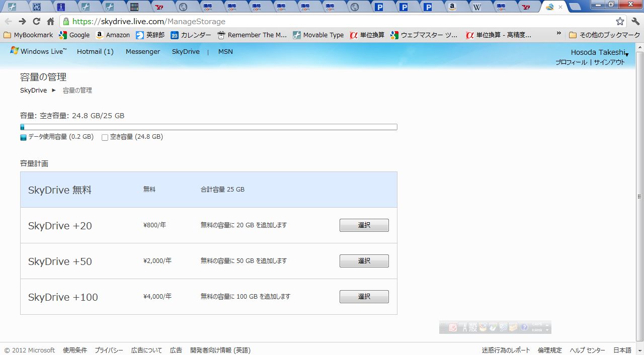Open the Remember The M... bookmark
Screen dimensions: 644x355
pyautogui.click(x=252, y=35)
